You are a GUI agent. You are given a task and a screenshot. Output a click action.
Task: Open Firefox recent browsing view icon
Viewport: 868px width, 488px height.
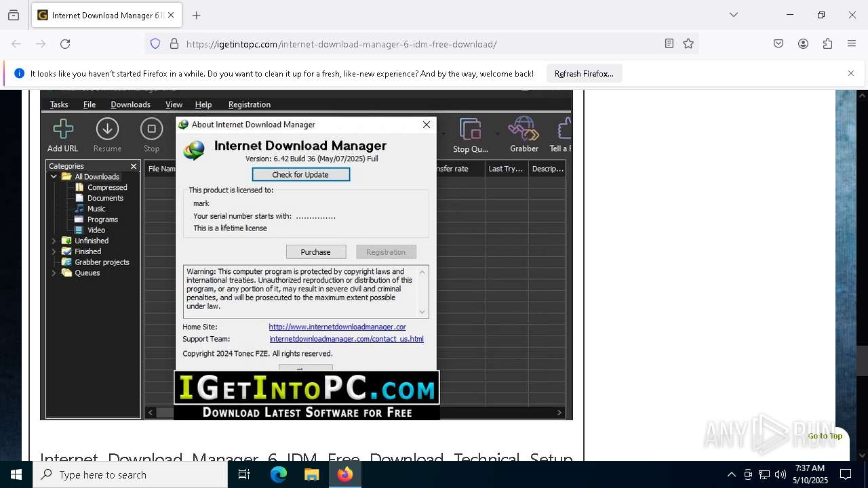pos(14,15)
